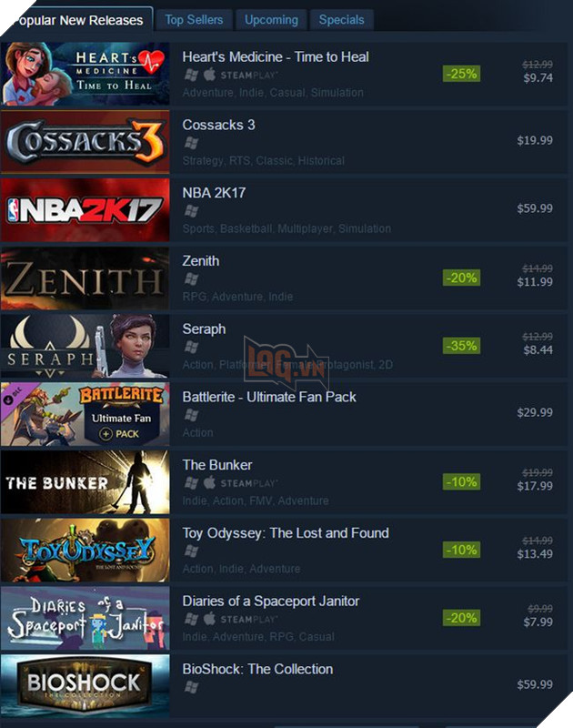Click Windows icon under Seraph title

pyautogui.click(x=191, y=347)
